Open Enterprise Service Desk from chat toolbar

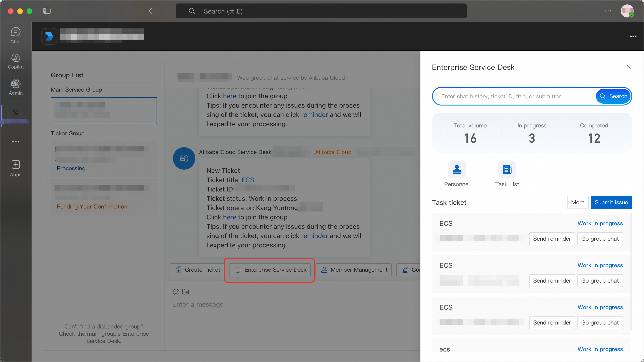pyautogui.click(x=270, y=270)
